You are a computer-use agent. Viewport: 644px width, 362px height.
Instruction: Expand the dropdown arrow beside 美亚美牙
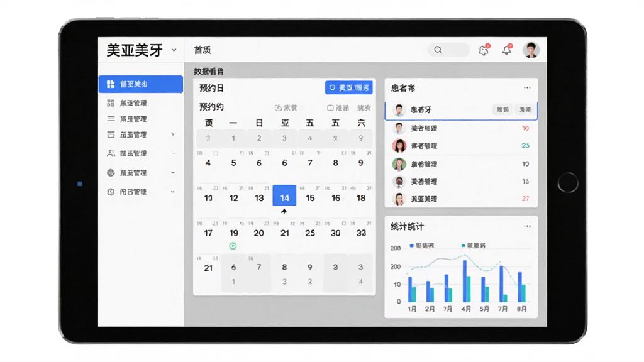click(174, 50)
